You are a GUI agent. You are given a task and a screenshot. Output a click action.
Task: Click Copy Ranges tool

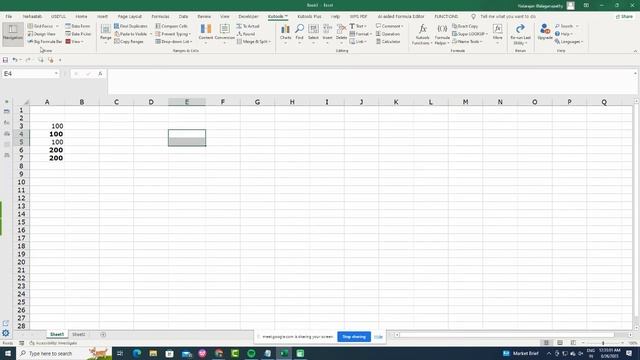(x=129, y=42)
